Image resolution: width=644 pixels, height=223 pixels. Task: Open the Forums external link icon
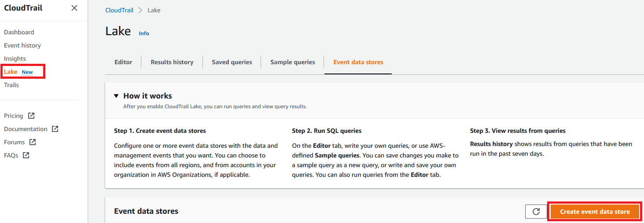coord(33,142)
